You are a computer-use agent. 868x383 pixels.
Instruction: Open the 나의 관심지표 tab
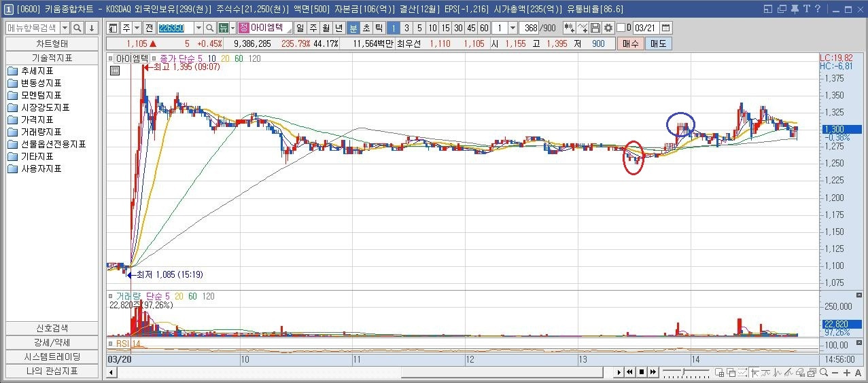tap(52, 371)
